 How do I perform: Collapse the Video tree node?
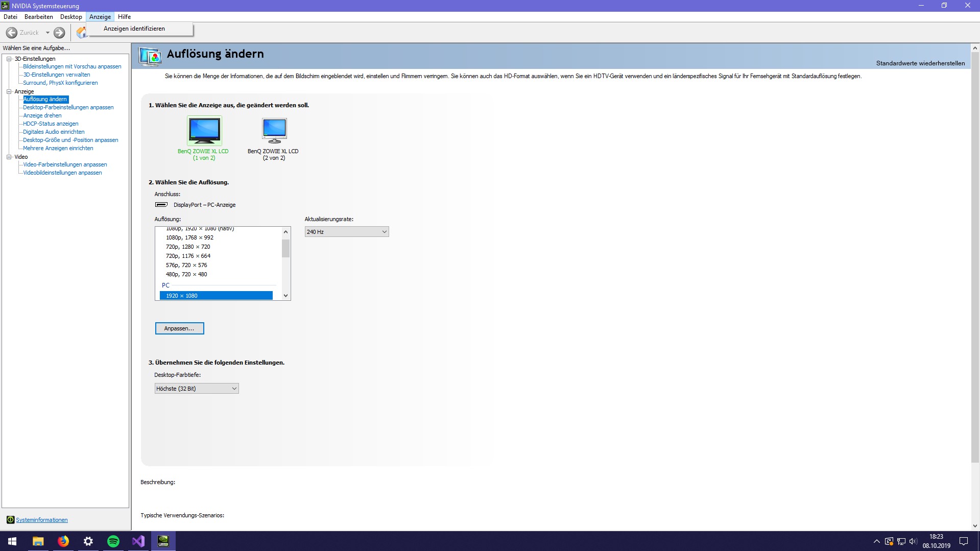[x=9, y=157]
